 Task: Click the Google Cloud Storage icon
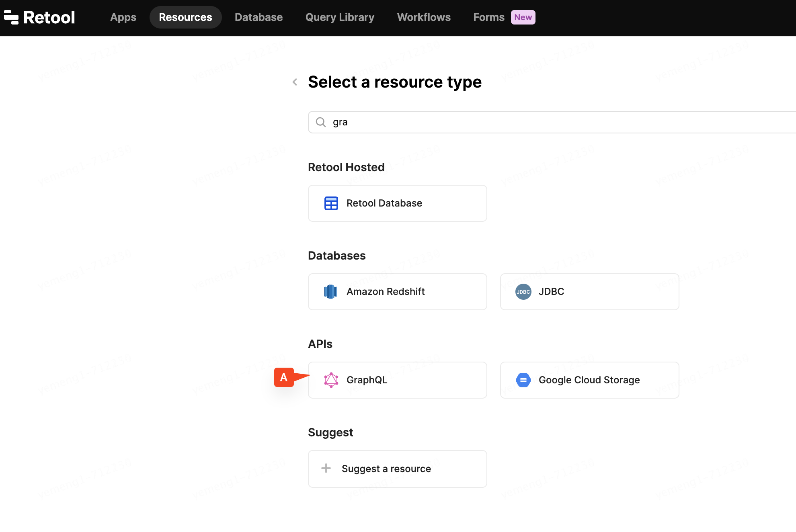tap(523, 380)
